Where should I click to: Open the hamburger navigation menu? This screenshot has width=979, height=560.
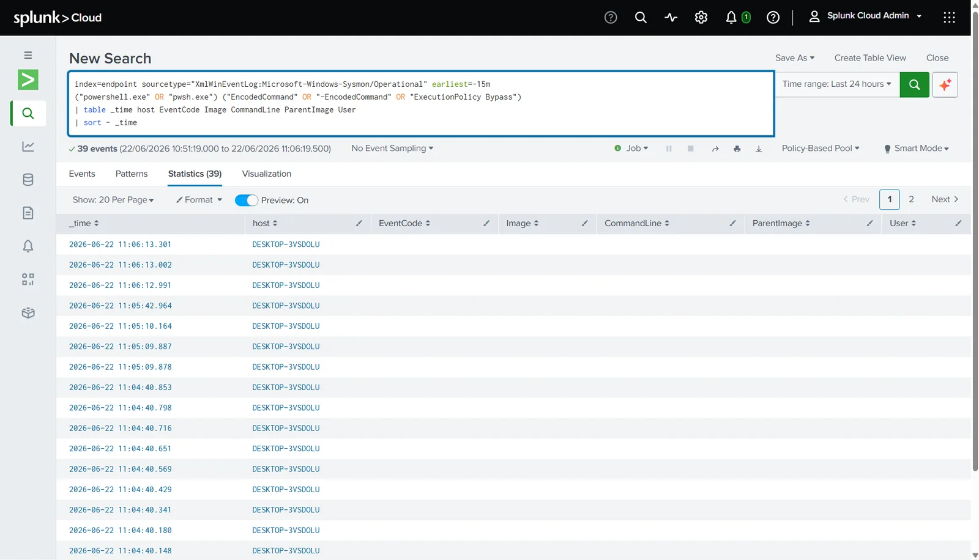(x=28, y=55)
